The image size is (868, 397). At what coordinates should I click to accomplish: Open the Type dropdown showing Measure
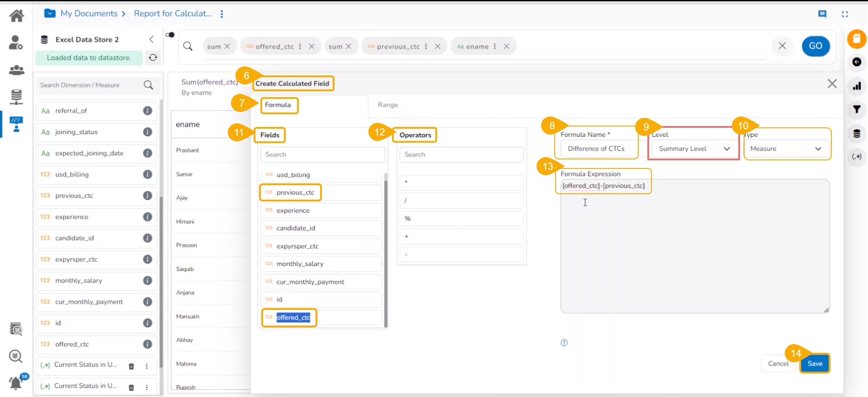(x=785, y=149)
